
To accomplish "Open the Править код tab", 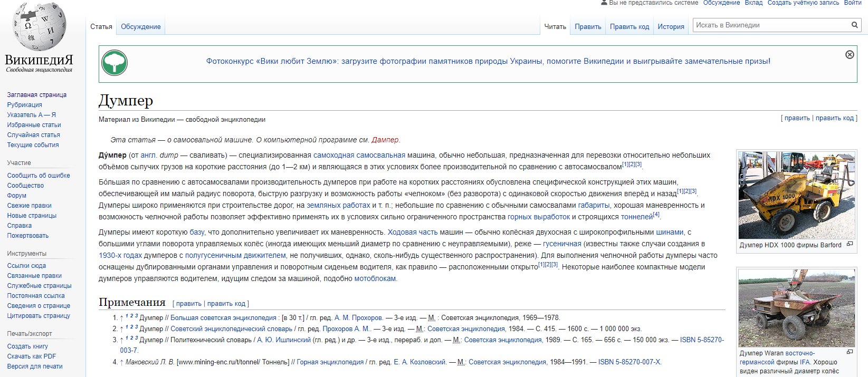I will (x=629, y=26).
